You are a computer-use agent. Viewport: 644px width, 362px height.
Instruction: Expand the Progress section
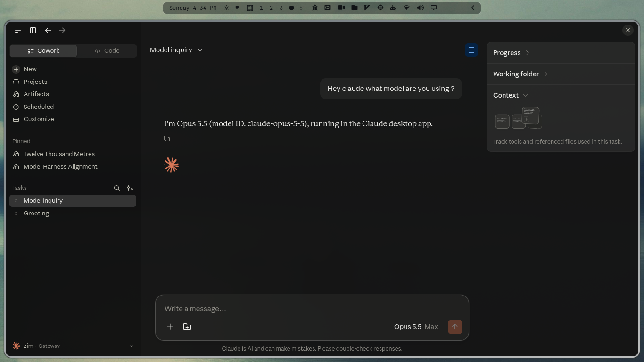(x=512, y=53)
